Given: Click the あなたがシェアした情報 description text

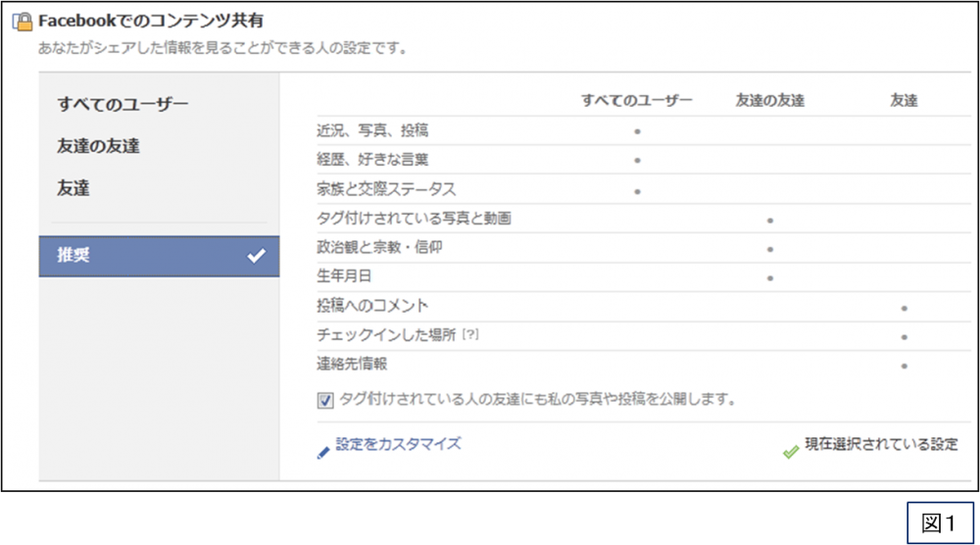Looking at the screenshot, I should 223,47.
